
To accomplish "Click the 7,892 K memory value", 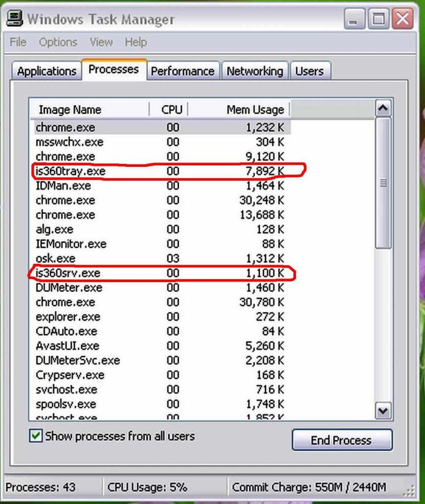I will click(x=265, y=171).
